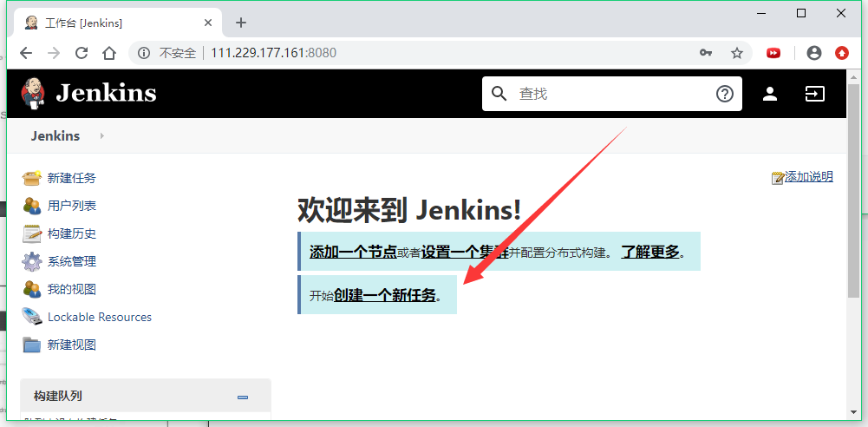
Task: Close the 工作台 [Jenkins] browser tab
Action: click(x=208, y=23)
